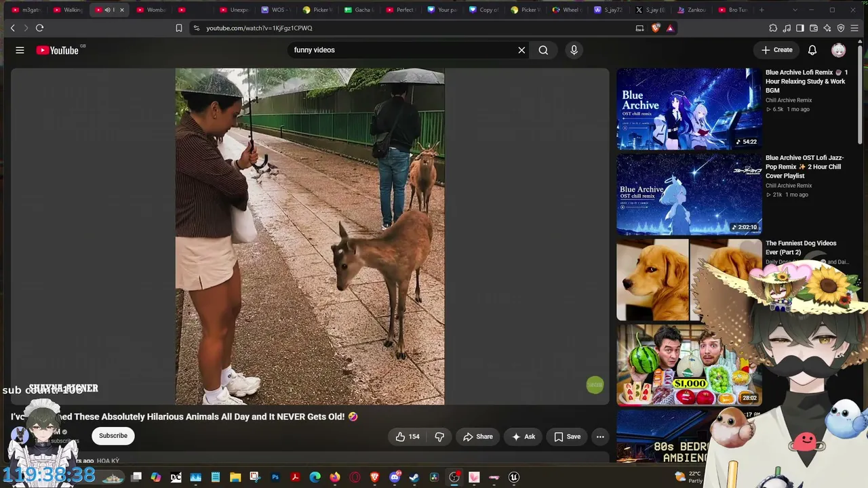Screen dimensions: 868x488
Task: Open OBS Studio from taskbar
Action: coord(454,477)
